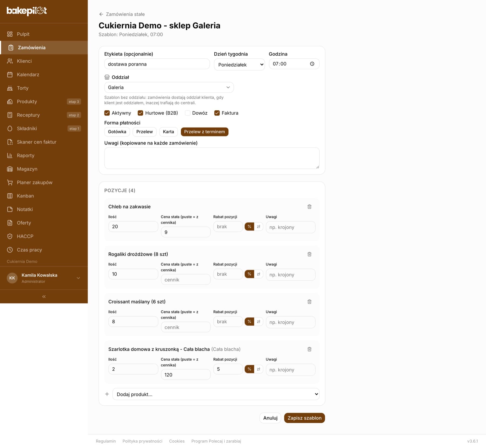Screen dimensions: 486x448
Task: Open the Dzień tygodnia dropdown
Action: tap(239, 64)
